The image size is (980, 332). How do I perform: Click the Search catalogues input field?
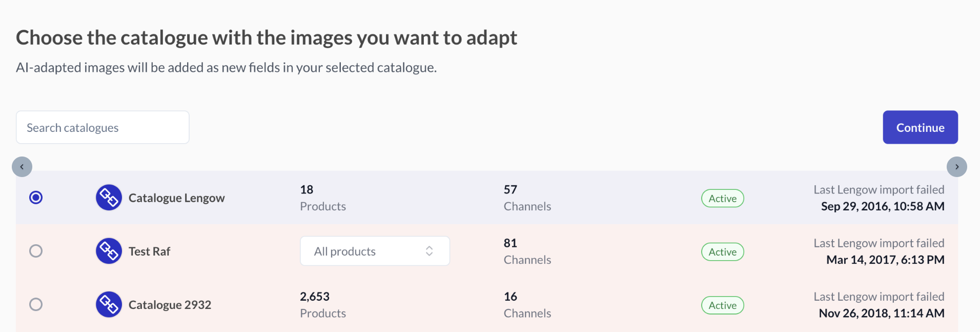pos(103,127)
